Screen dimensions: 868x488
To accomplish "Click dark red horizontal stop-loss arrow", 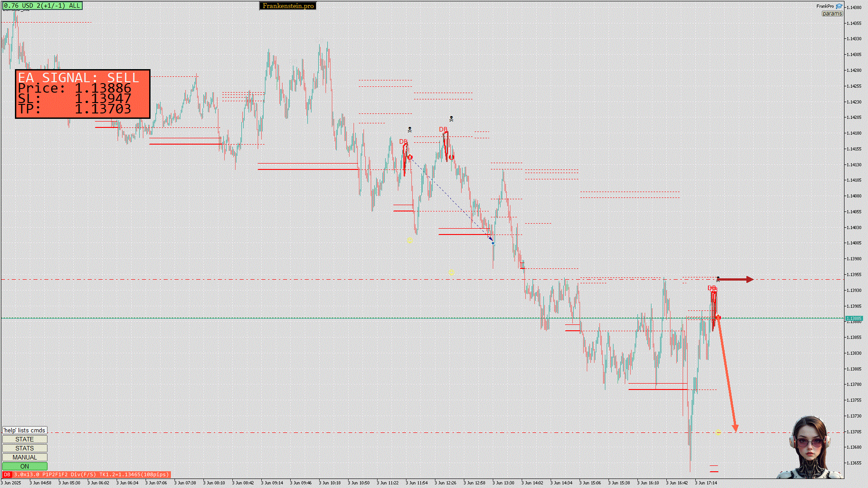I will (736, 280).
